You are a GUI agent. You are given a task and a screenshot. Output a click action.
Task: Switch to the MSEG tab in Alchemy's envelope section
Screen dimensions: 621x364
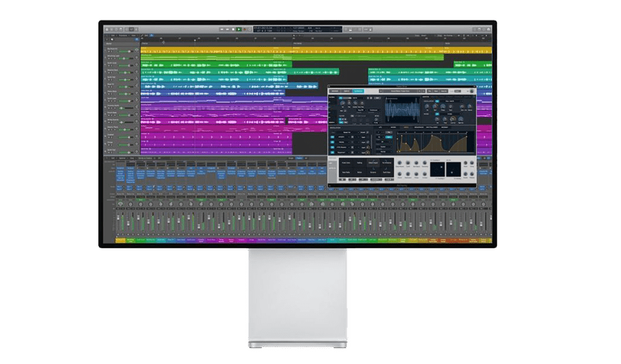pos(406,127)
